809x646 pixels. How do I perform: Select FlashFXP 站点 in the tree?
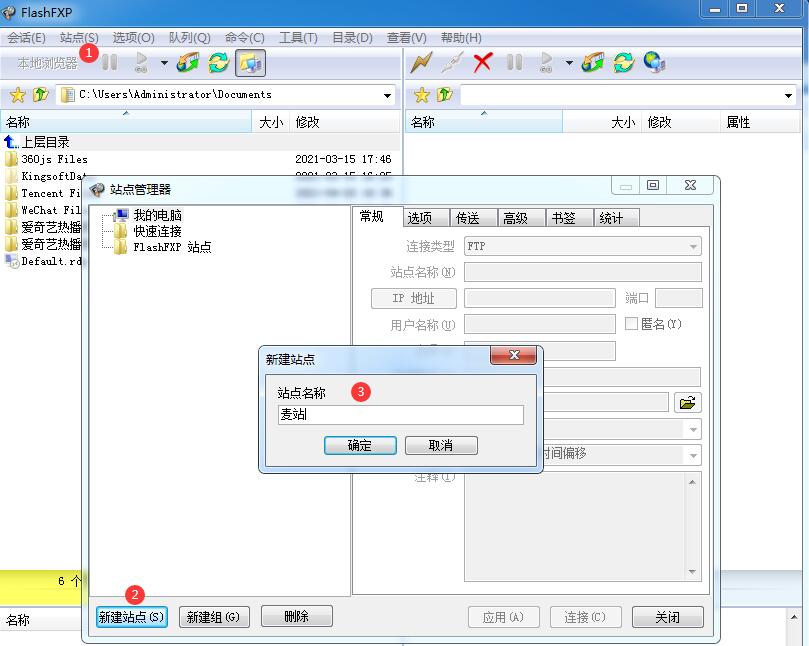171,247
